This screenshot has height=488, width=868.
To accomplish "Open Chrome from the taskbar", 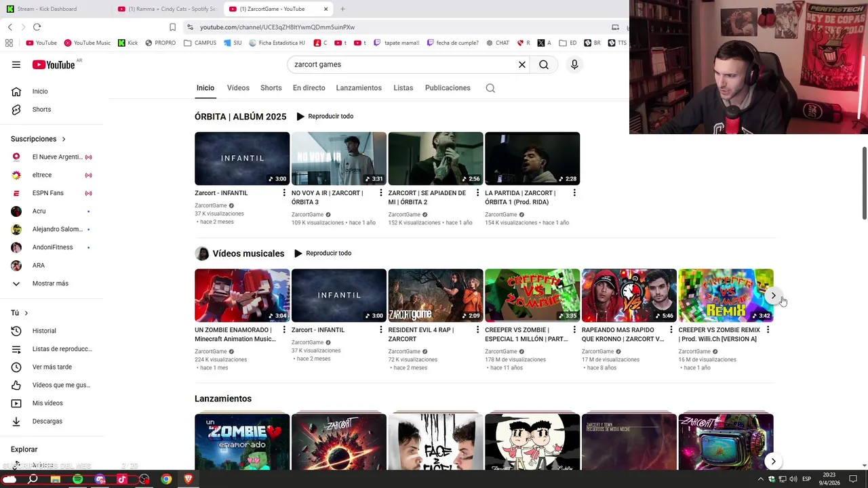I will click(x=166, y=479).
